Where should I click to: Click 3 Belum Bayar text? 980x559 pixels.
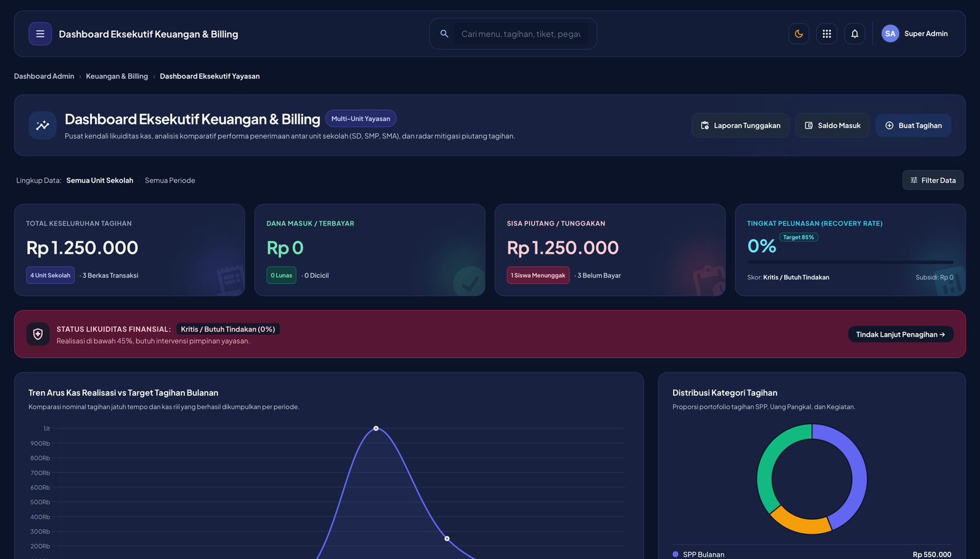[599, 275]
